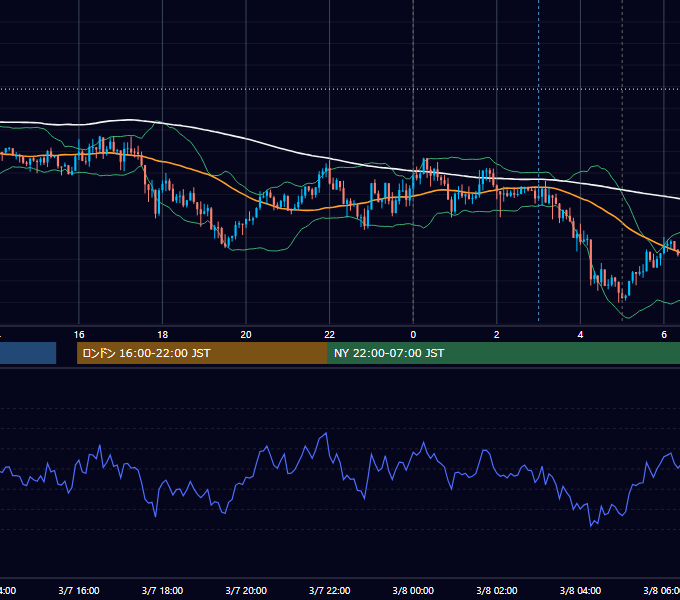
Task: Click the ロンドン 16:00-22:00 JST session bar
Action: pyautogui.click(x=202, y=353)
